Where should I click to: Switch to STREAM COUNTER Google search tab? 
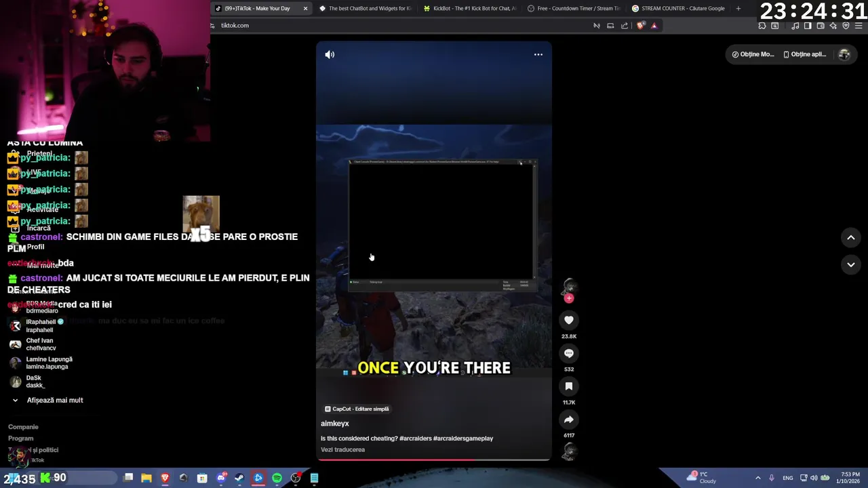678,9
